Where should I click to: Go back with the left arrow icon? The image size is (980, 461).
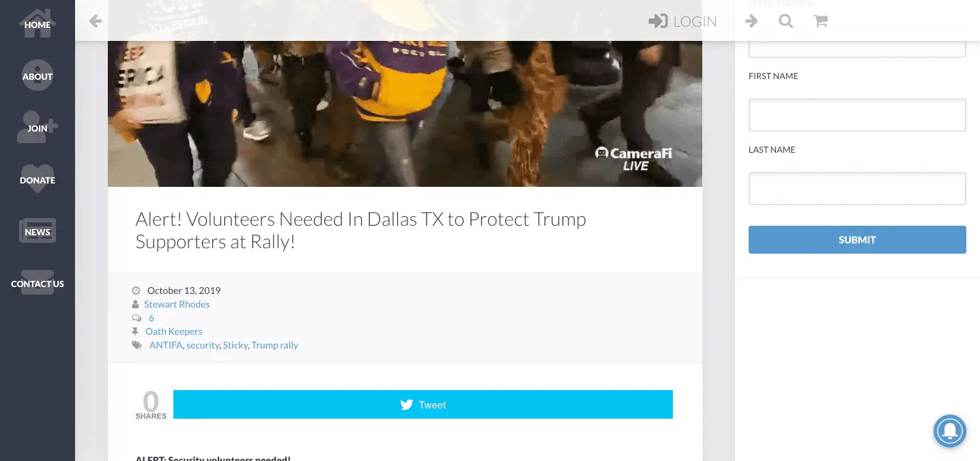click(96, 21)
